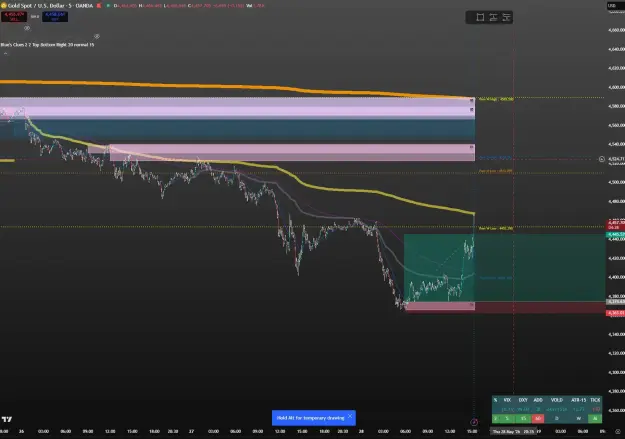Click the green 15 cell in the stats table
Image resolution: width=625 pixels, height=439 pixels.
click(x=523, y=418)
